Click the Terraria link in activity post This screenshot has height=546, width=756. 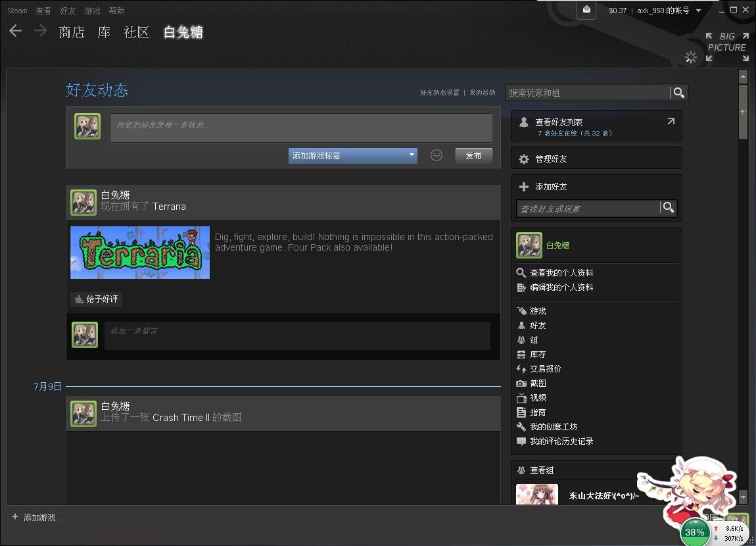(169, 207)
